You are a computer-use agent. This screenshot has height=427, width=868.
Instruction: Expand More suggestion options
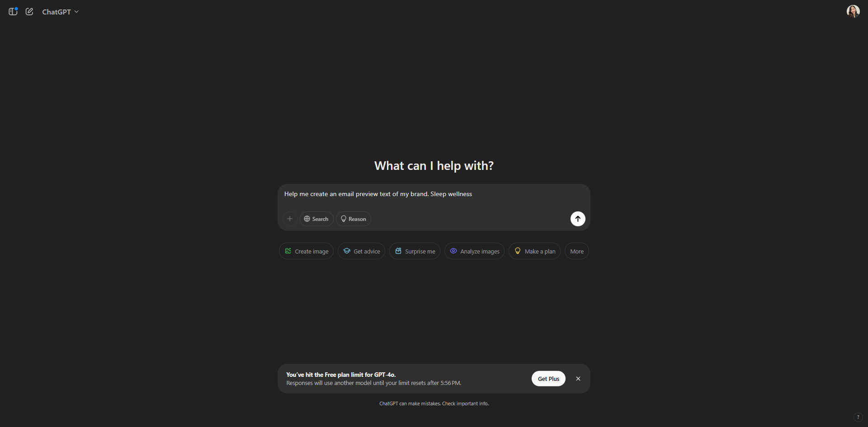click(577, 251)
